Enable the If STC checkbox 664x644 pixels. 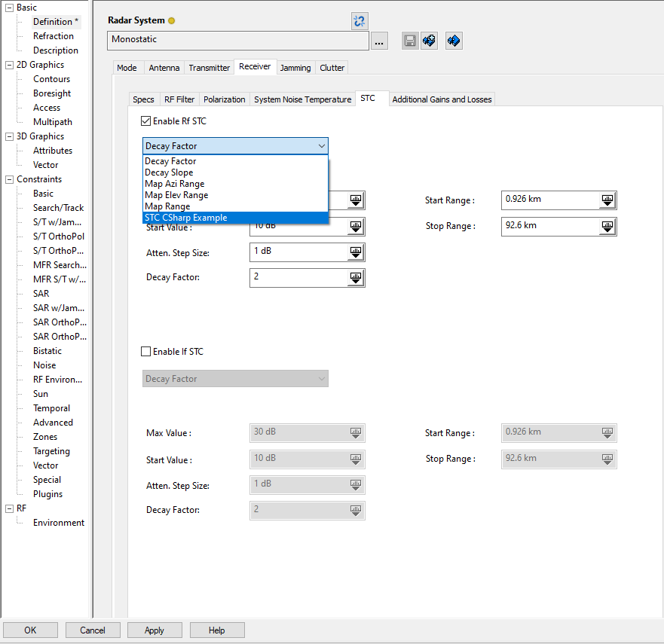point(146,352)
